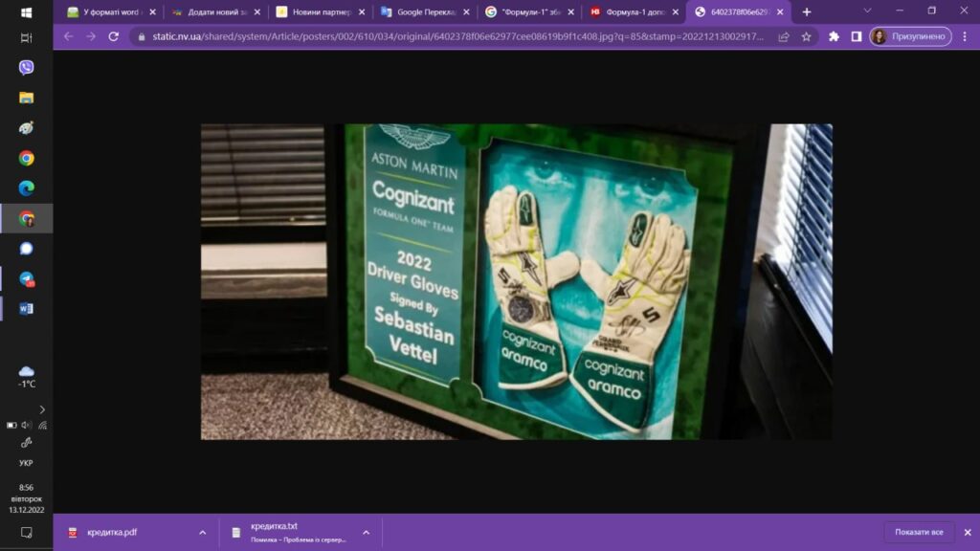Click the share page icon in address bar
This screenshot has width=980, height=551.
[784, 36]
